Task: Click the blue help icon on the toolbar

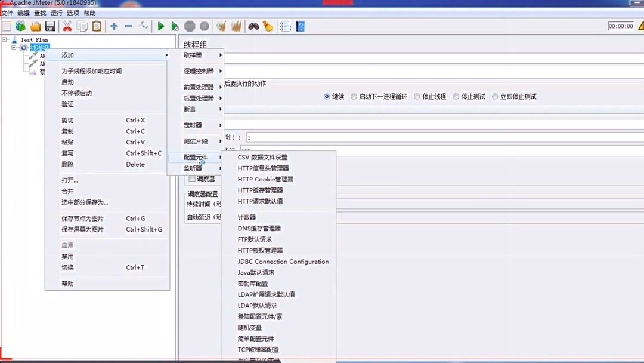Action: (299, 26)
